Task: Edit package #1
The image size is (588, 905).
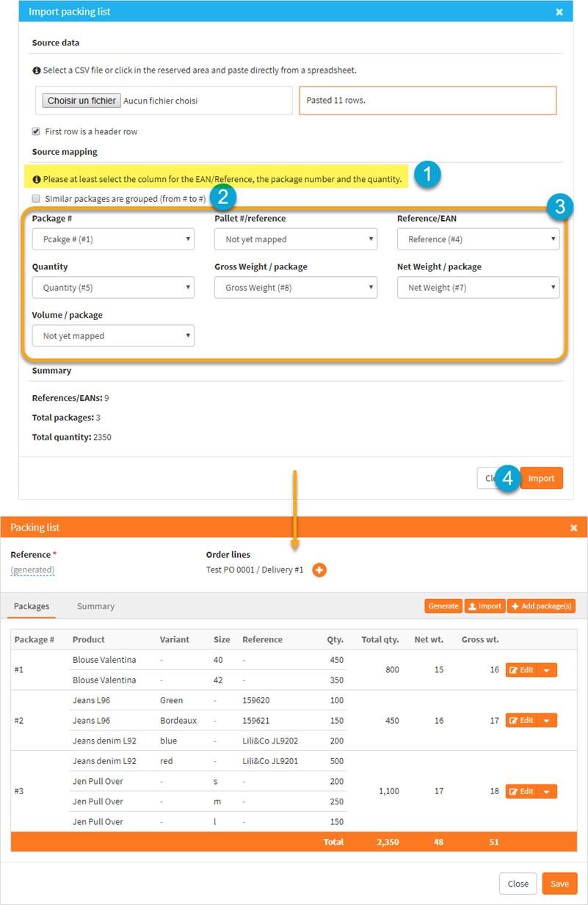Action: tap(522, 669)
